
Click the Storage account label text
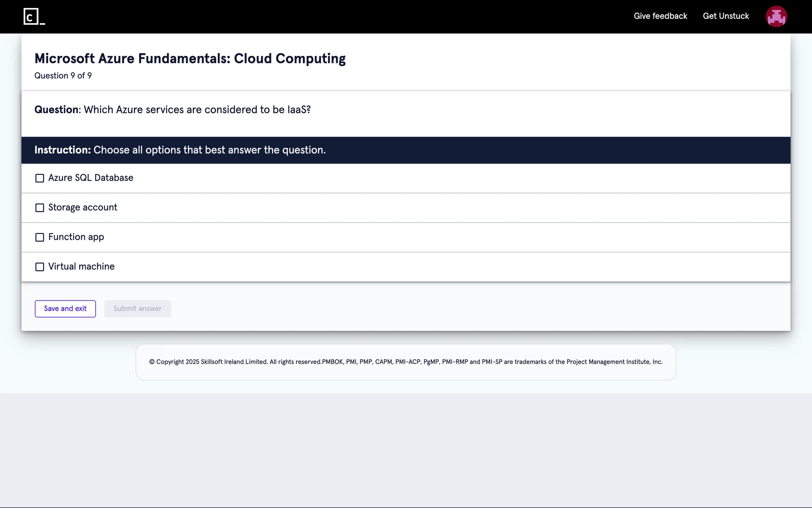pyautogui.click(x=82, y=207)
